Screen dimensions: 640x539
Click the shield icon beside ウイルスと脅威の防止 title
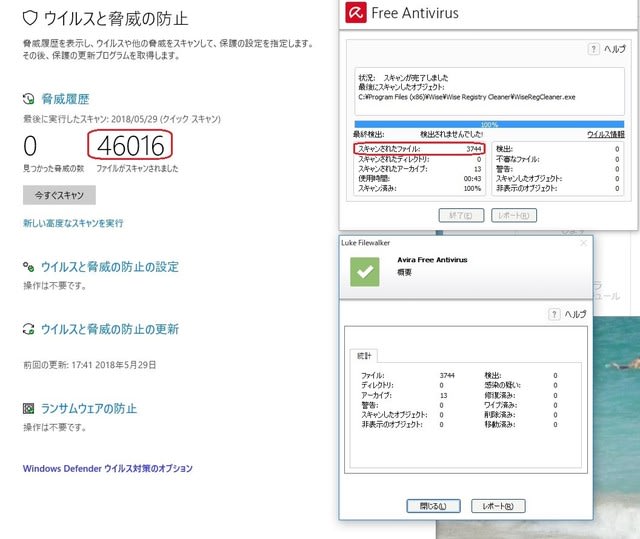[30, 18]
